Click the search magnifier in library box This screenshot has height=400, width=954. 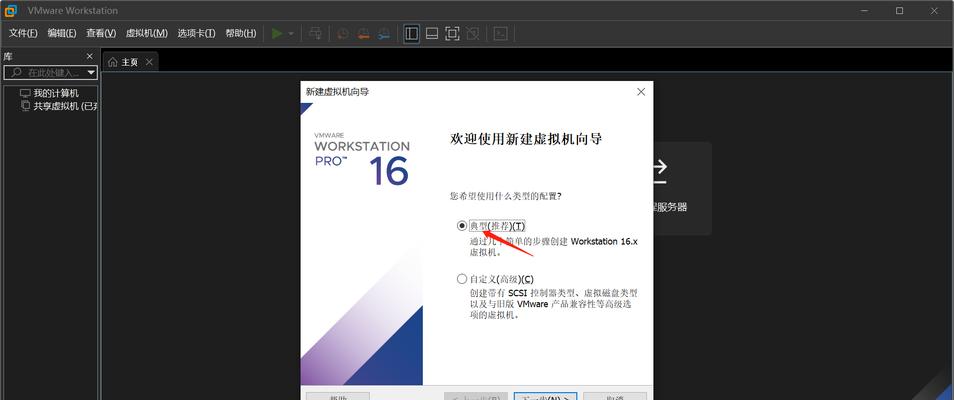tap(16, 72)
